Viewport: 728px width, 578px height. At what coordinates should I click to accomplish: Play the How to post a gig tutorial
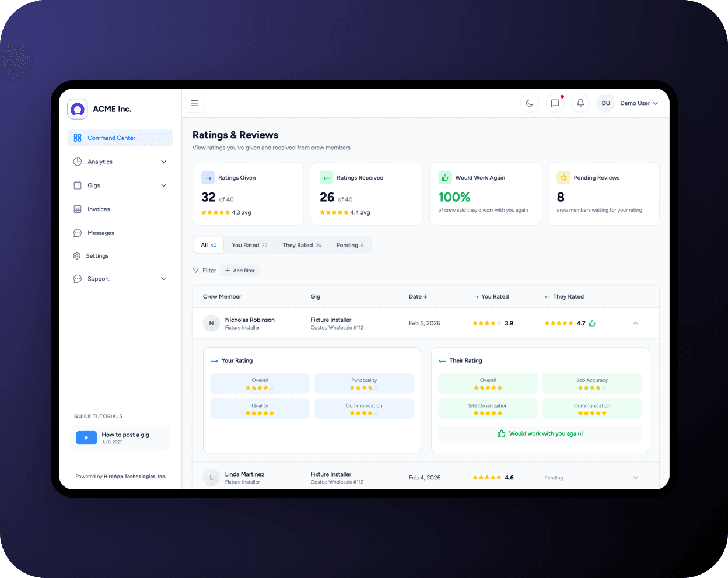click(x=86, y=437)
